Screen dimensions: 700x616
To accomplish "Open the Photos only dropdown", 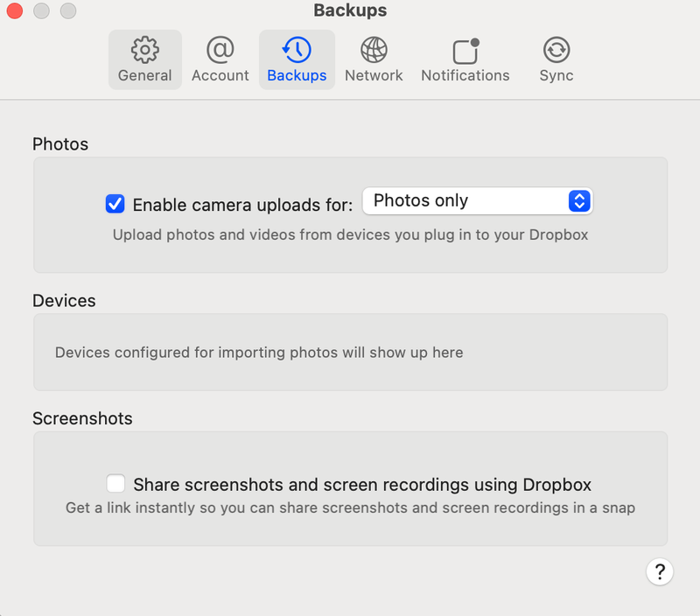I will (x=464, y=201).
